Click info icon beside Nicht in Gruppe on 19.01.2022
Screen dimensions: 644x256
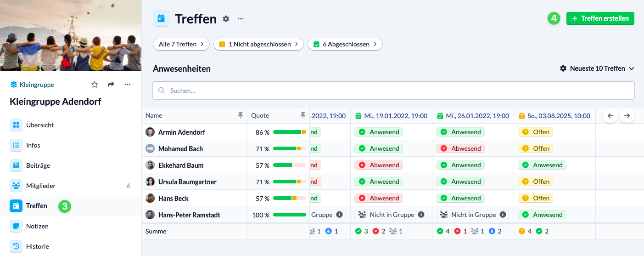point(421,215)
